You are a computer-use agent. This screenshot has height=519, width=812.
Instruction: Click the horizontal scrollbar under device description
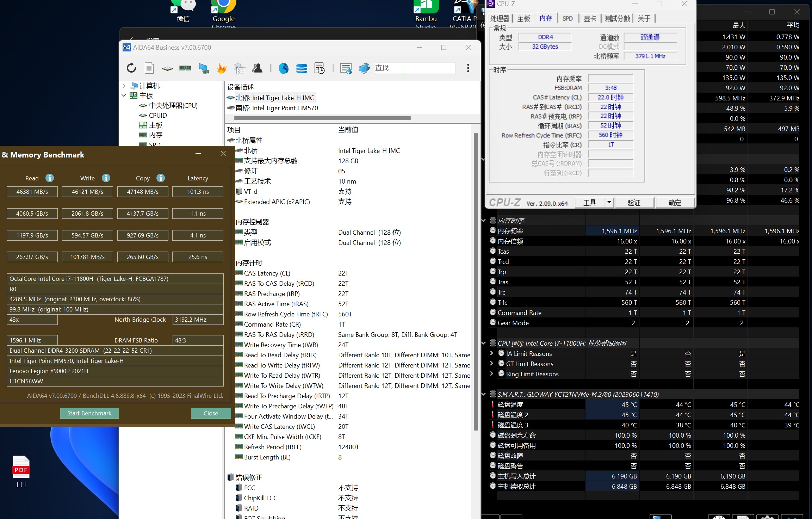click(x=322, y=118)
